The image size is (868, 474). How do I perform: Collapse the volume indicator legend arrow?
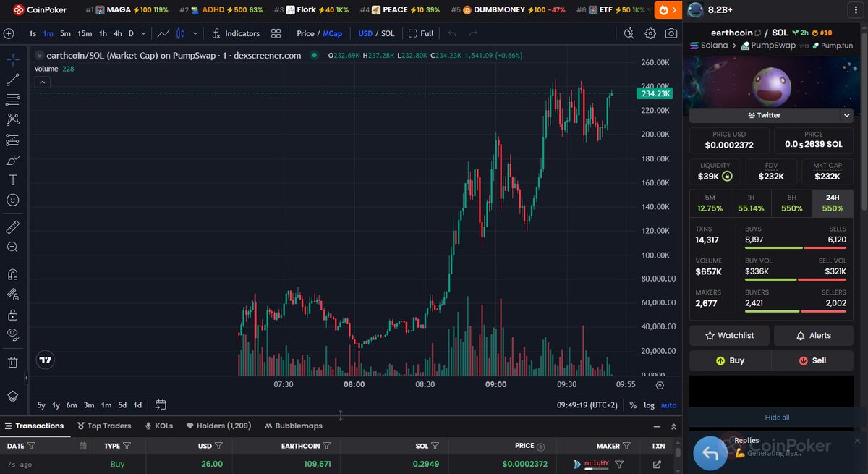[x=42, y=82]
